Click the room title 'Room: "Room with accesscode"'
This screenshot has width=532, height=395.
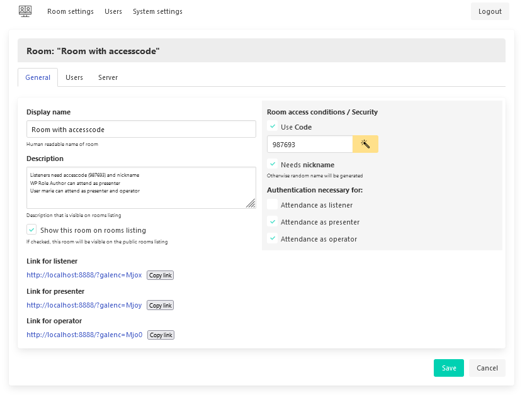(x=93, y=51)
